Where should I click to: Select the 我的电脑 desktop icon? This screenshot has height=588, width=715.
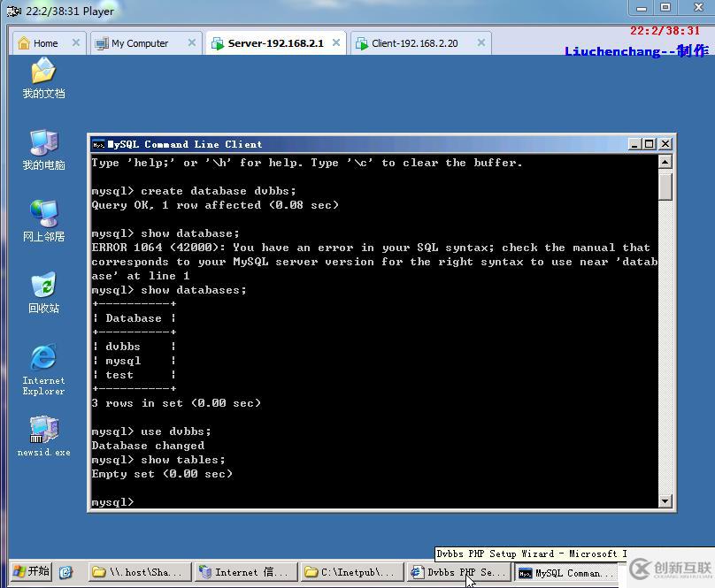pyautogui.click(x=43, y=150)
